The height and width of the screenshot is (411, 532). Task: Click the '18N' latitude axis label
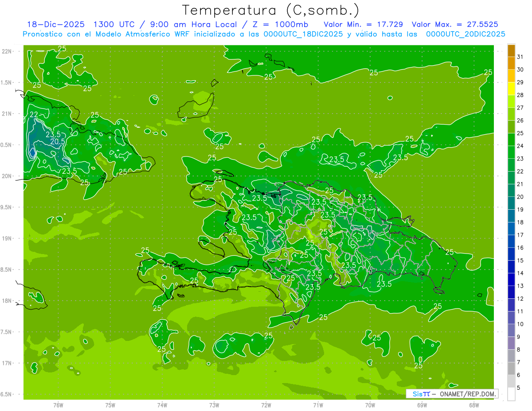click(x=7, y=301)
